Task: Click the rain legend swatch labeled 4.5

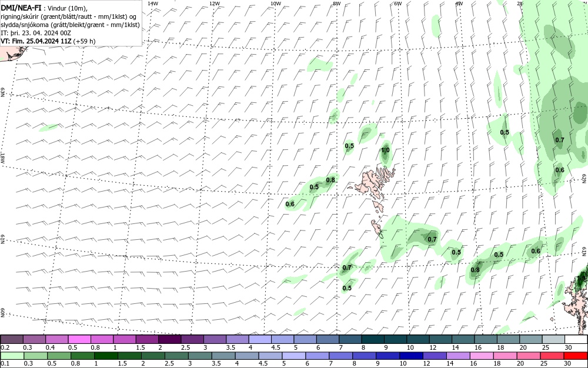Action: click(270, 356)
